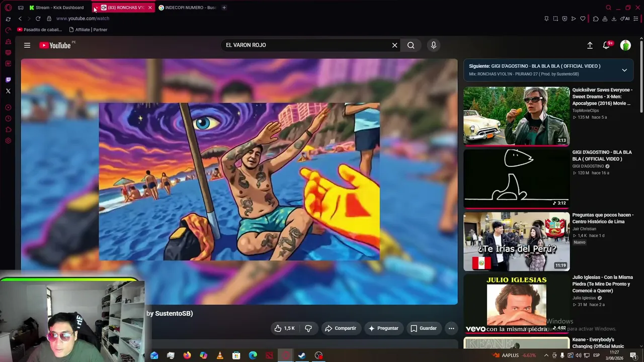Open the sidebar extensions cube icon
This screenshot has width=644, height=362.
click(8, 130)
